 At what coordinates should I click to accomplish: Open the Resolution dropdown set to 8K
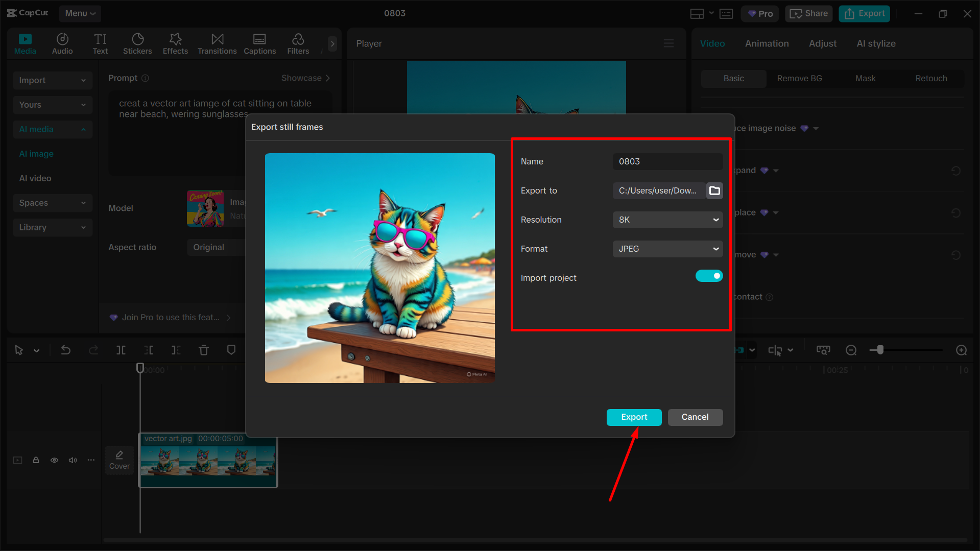[667, 220]
